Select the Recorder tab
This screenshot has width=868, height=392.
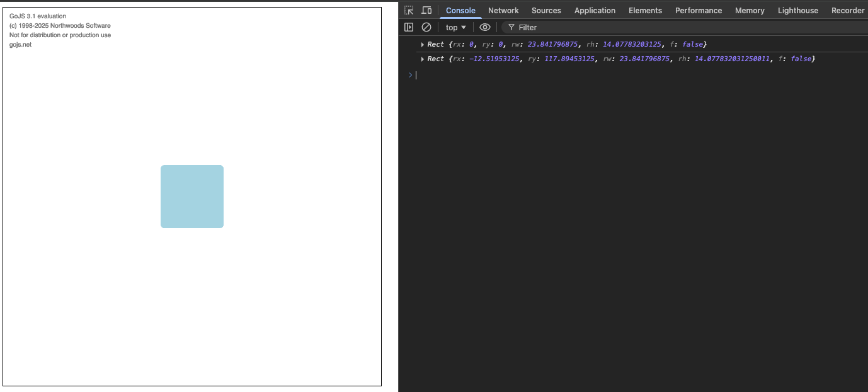847,10
